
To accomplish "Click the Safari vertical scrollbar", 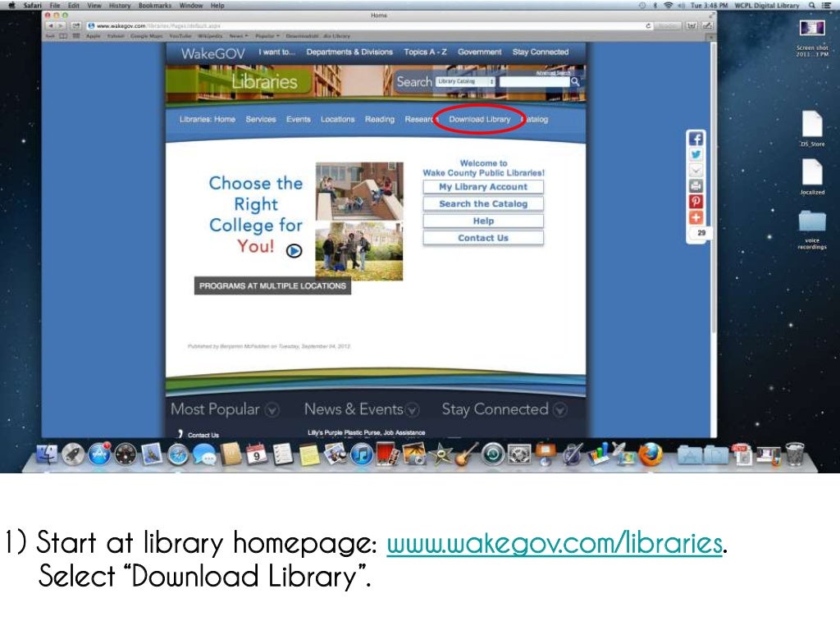I will [x=713, y=188].
